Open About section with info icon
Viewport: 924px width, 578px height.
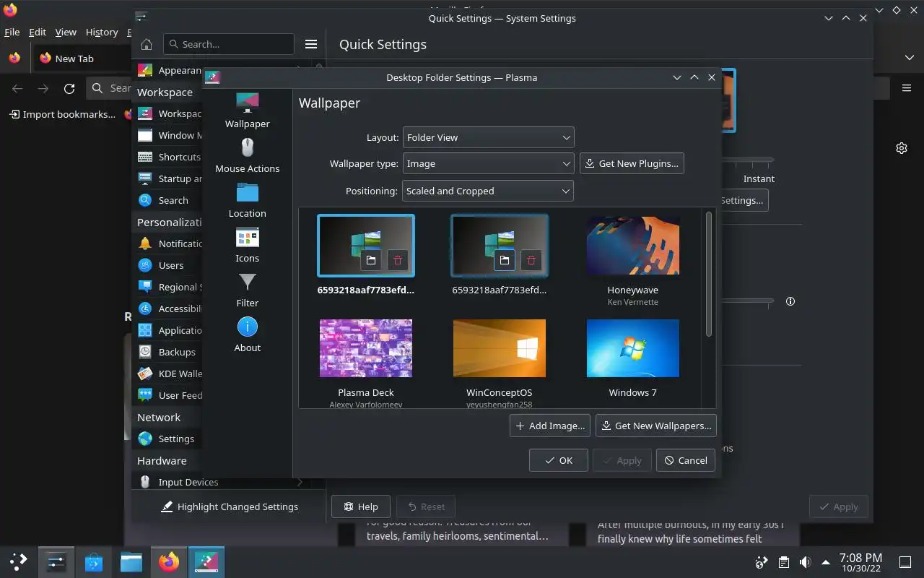point(247,335)
